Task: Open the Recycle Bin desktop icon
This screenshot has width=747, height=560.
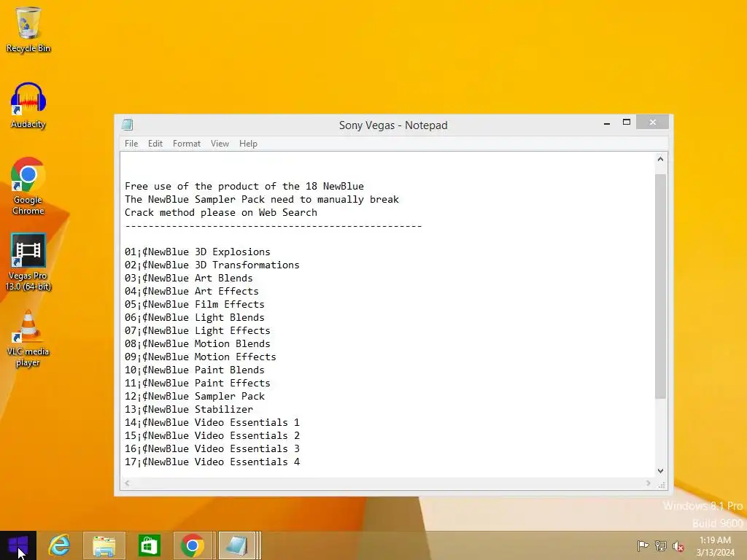Action: click(28, 29)
